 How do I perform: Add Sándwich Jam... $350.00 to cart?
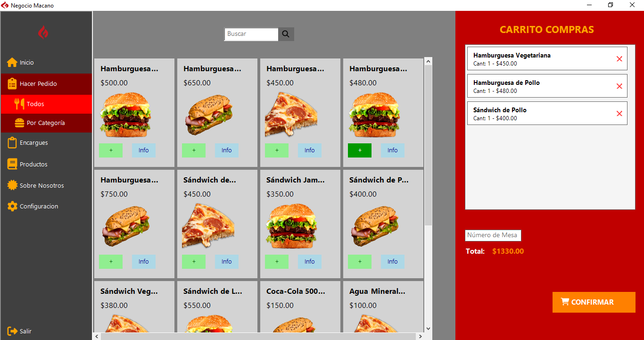pyautogui.click(x=277, y=262)
